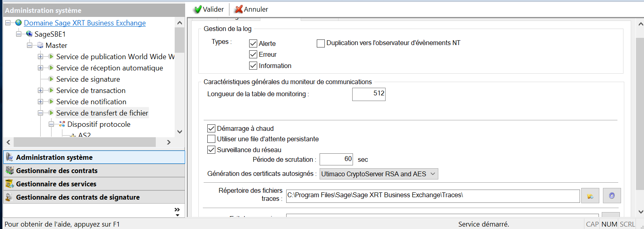Collapse the Service de transfert de fichier node
The width and height of the screenshot is (644, 229).
tap(40, 113)
